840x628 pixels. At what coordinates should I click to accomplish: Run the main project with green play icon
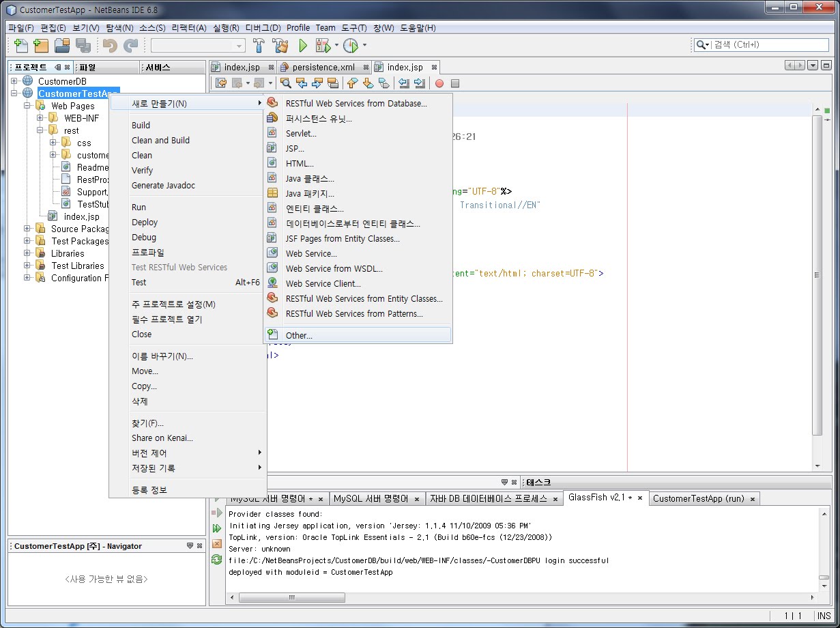click(303, 46)
